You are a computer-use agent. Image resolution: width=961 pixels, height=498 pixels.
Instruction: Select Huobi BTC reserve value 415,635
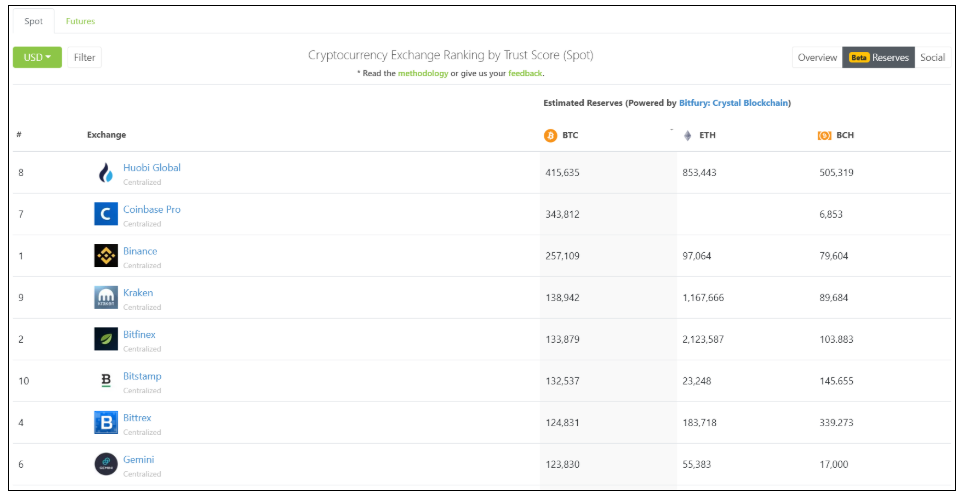(563, 173)
